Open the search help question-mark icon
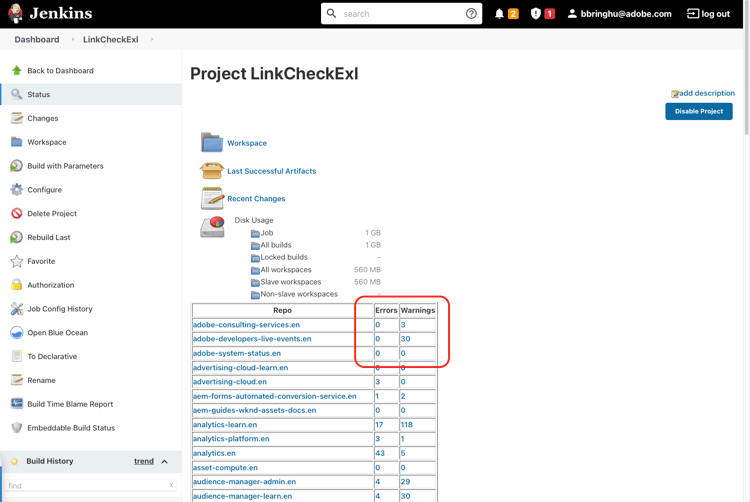The width and height of the screenshot is (750, 502). pyautogui.click(x=471, y=14)
